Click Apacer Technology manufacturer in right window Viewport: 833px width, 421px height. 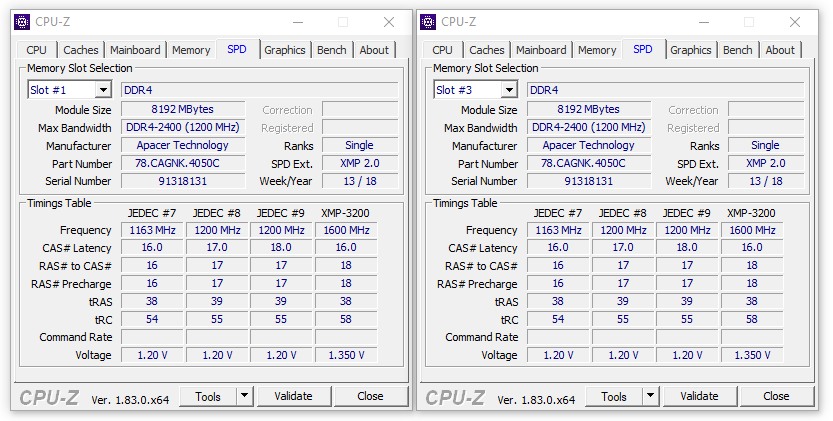[x=589, y=146]
